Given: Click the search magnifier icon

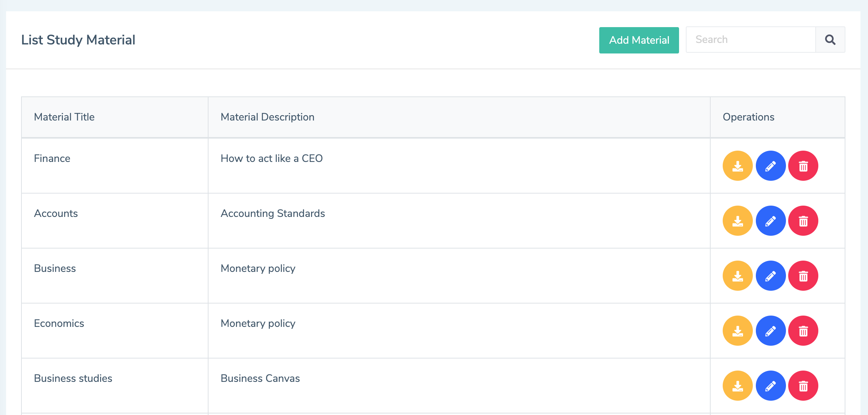Looking at the screenshot, I should [x=830, y=40].
